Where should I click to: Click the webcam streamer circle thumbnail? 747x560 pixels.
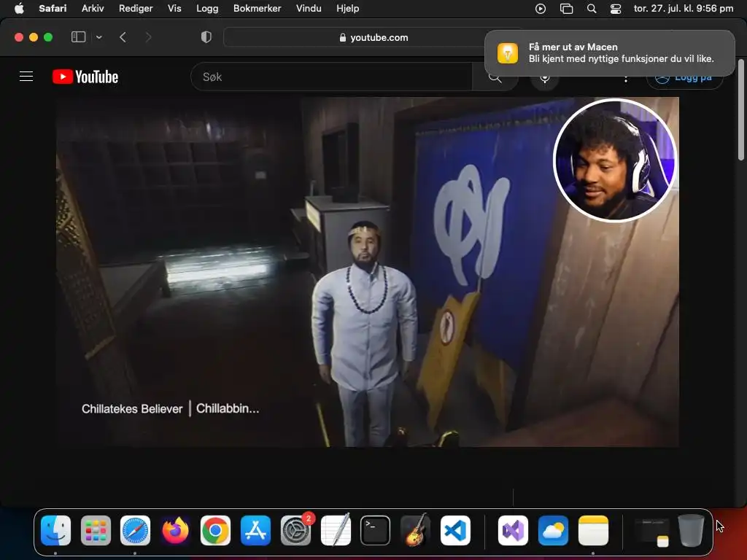pyautogui.click(x=614, y=160)
